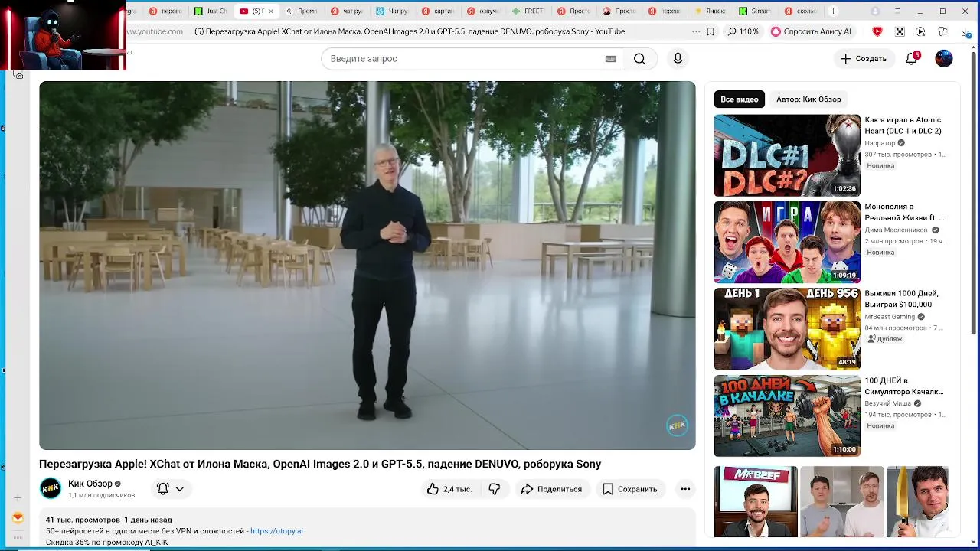Open 100 ДНЕЙ в Симуляторе Качалки thumbnail

point(787,416)
